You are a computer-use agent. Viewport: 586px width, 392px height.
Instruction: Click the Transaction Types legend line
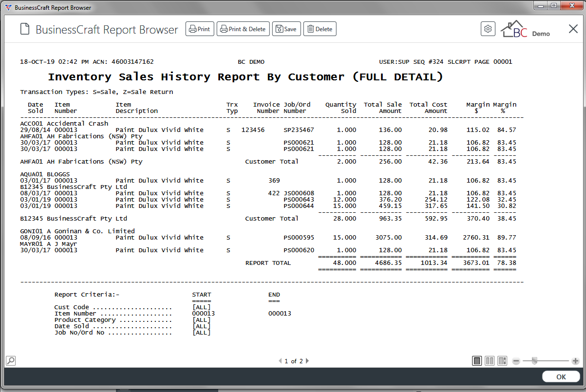tap(96, 92)
